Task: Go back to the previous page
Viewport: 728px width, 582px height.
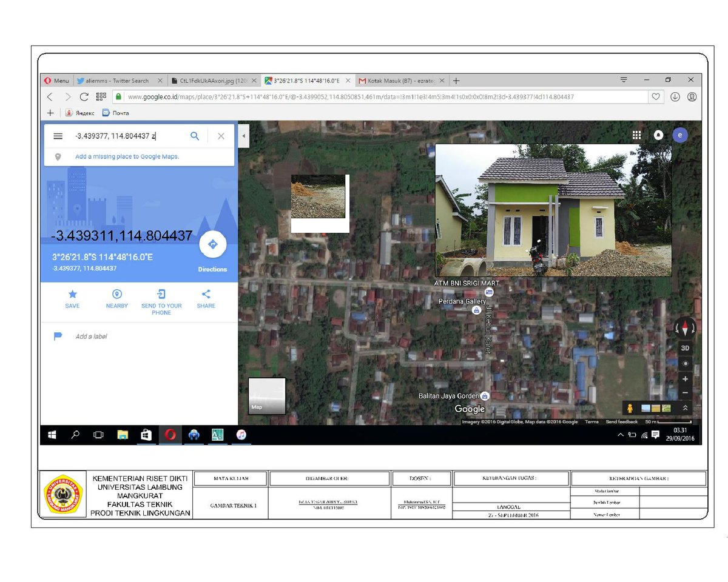Action: tap(50, 96)
